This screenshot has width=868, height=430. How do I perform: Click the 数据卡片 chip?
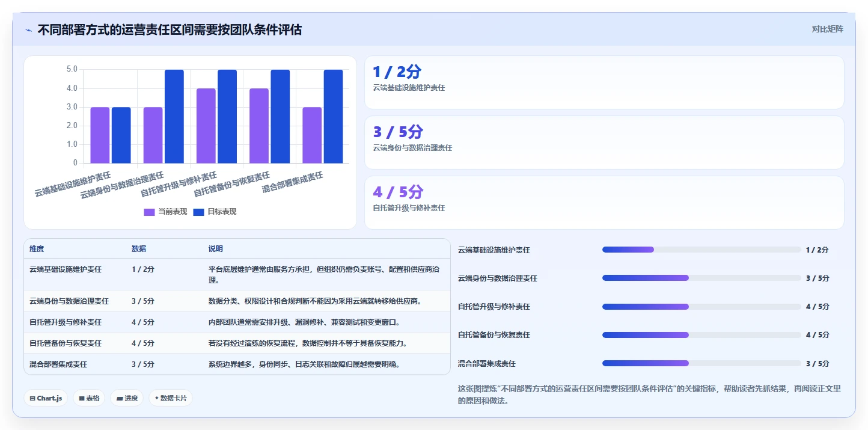coord(171,398)
